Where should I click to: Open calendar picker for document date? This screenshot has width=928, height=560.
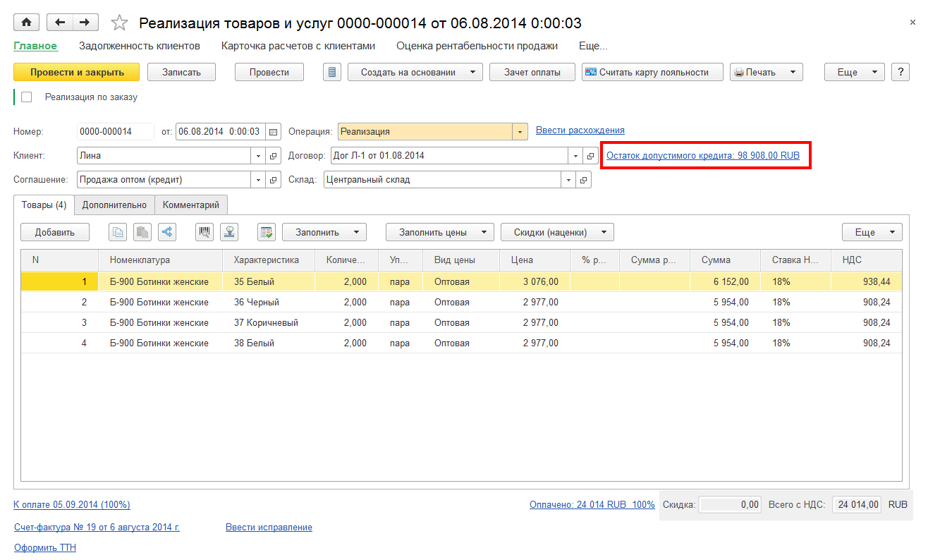(274, 131)
